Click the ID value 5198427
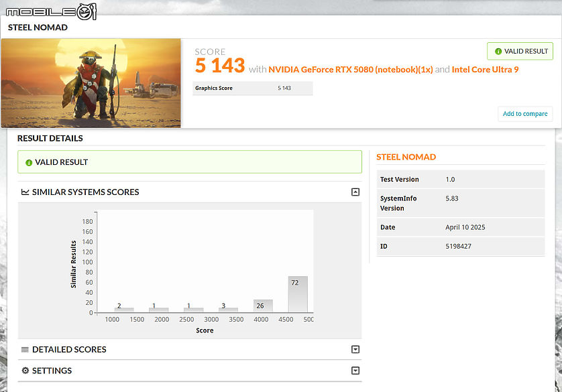562x392 pixels. pos(459,247)
